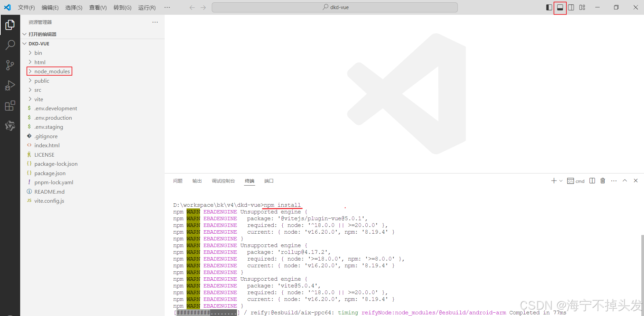Open the .env.development file
Image resolution: width=644 pixels, height=316 pixels.
coord(92,108)
